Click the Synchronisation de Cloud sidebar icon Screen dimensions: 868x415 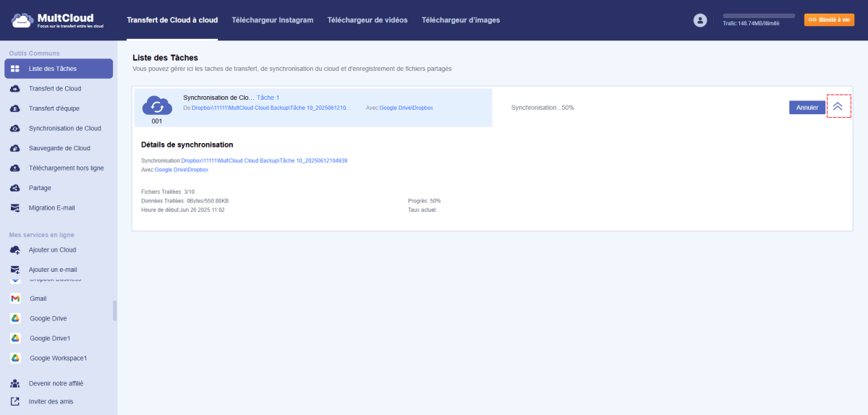(14, 128)
